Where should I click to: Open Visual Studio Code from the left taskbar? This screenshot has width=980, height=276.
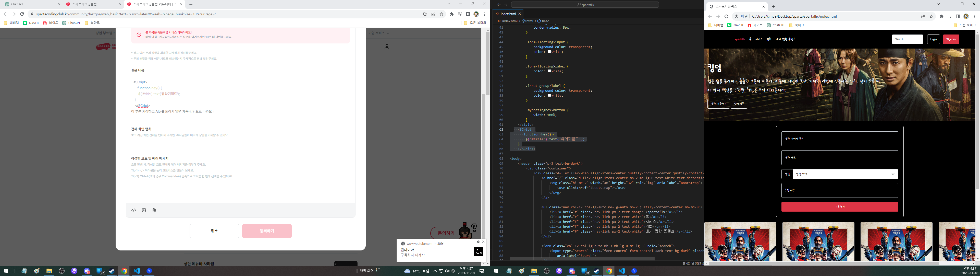point(137,271)
